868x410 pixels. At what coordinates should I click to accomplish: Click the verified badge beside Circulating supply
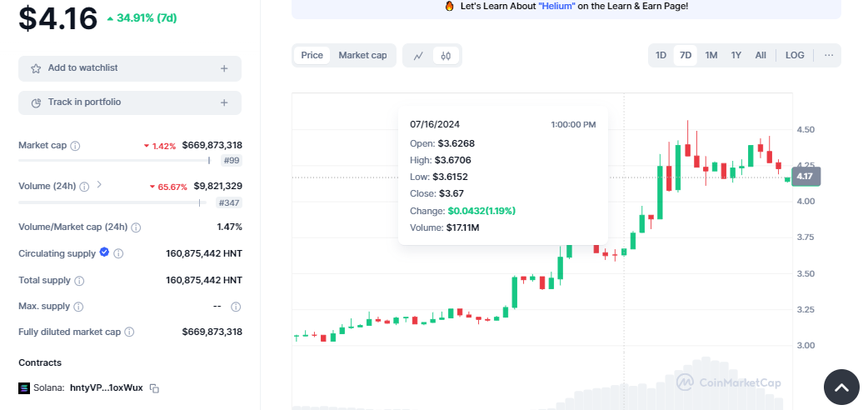point(104,252)
